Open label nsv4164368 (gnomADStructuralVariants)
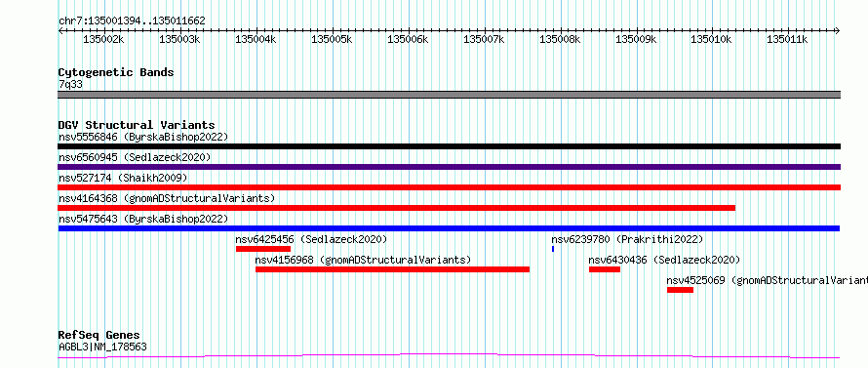Image resolution: width=868 pixels, height=368 pixels. (x=167, y=198)
